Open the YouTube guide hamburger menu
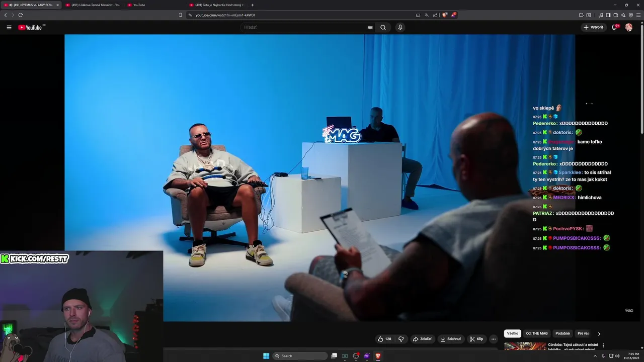 (x=9, y=27)
